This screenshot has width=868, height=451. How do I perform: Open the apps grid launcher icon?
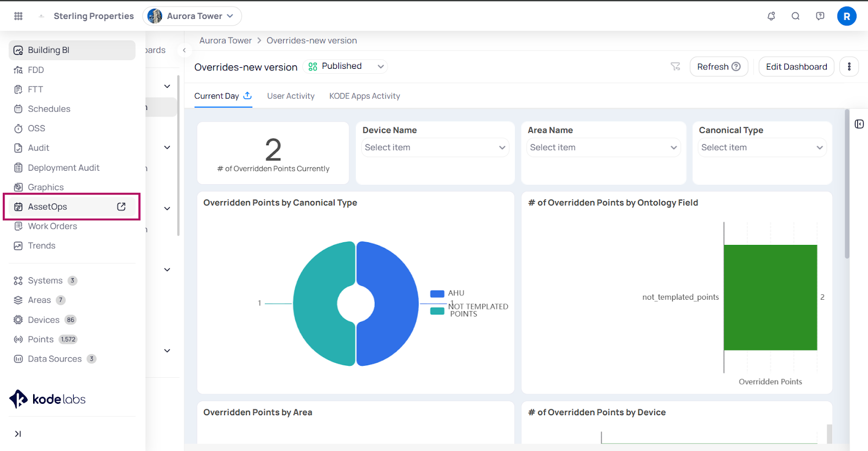point(18,16)
